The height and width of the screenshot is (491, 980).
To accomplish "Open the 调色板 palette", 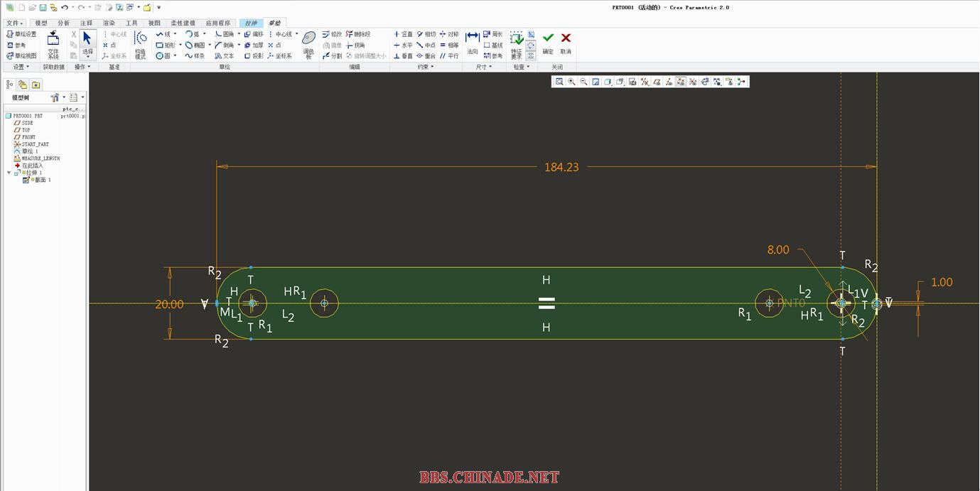I will [x=308, y=45].
